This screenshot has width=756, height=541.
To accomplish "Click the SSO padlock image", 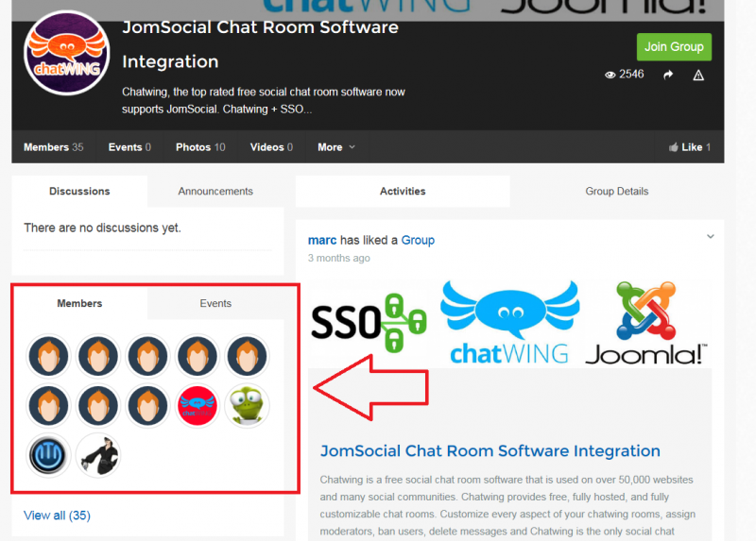I will [369, 323].
